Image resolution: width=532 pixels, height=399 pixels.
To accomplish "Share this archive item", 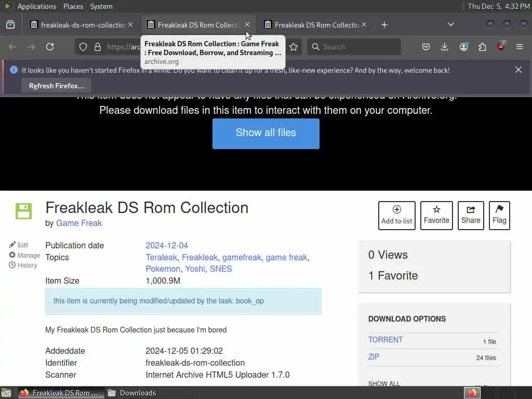I will coord(471,216).
